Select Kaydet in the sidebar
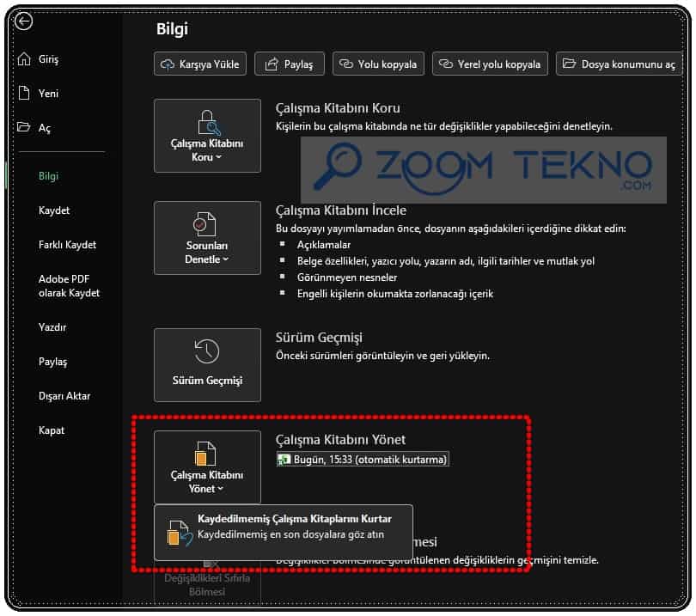 (54, 210)
